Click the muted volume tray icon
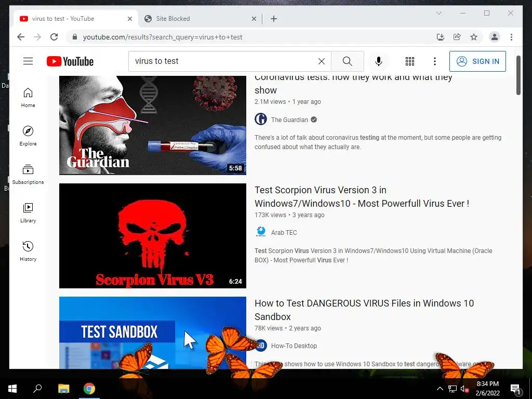The height and width of the screenshot is (399, 532). [x=464, y=389]
